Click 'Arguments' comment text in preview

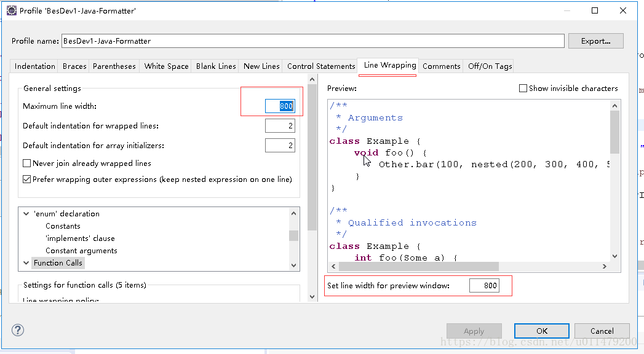375,118
